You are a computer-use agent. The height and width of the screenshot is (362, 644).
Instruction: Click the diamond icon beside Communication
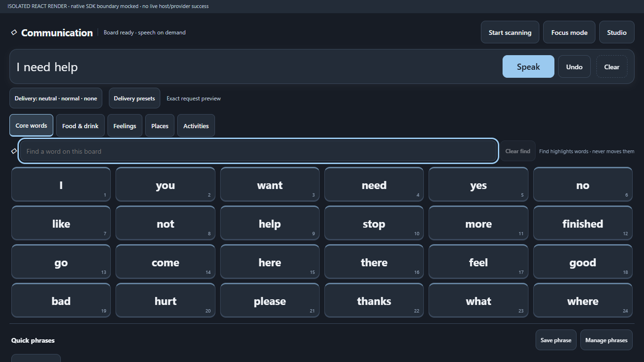click(x=14, y=32)
